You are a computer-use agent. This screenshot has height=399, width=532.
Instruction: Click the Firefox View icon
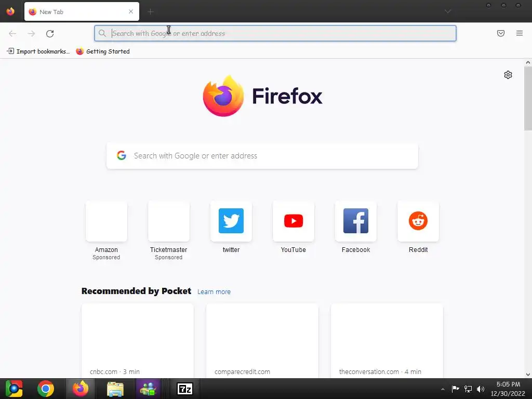click(10, 11)
